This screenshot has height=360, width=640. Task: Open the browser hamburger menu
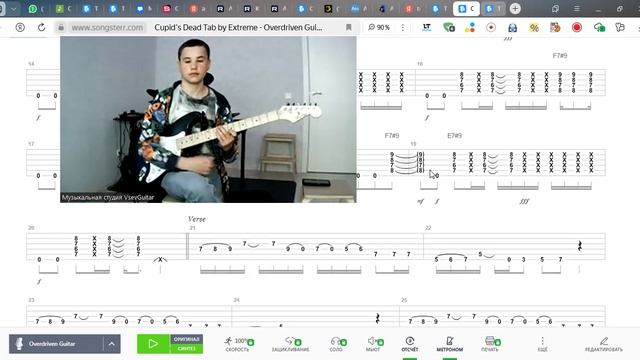coord(577,9)
